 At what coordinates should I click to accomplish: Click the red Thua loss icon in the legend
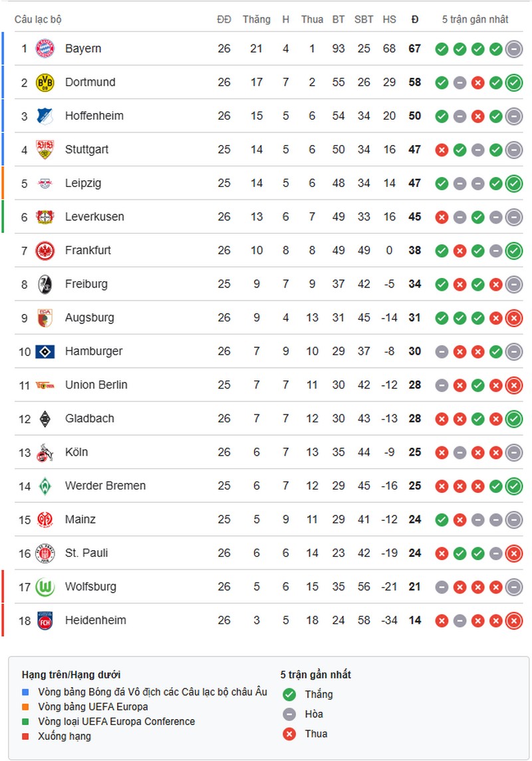[289, 734]
